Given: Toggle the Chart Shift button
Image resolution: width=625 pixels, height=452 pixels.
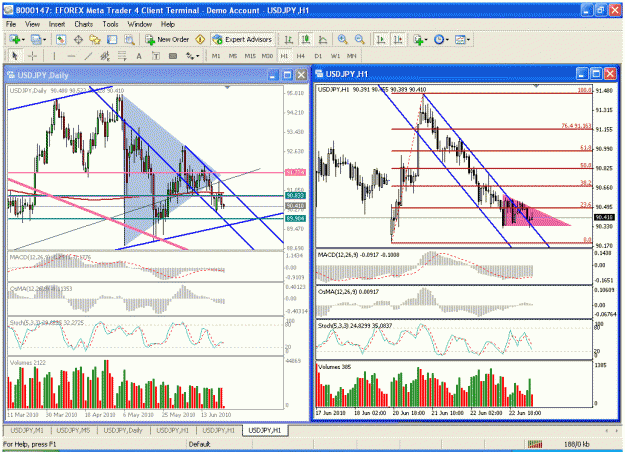Looking at the screenshot, I should point(398,39).
